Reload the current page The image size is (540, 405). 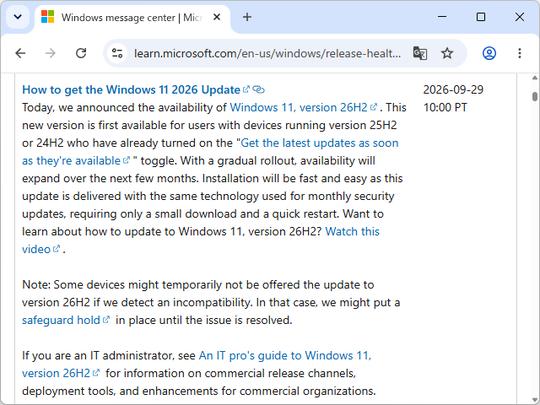click(81, 53)
